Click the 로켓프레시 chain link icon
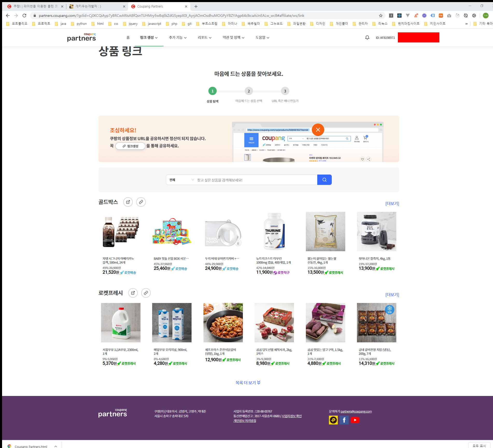The image size is (493, 448). [146, 293]
